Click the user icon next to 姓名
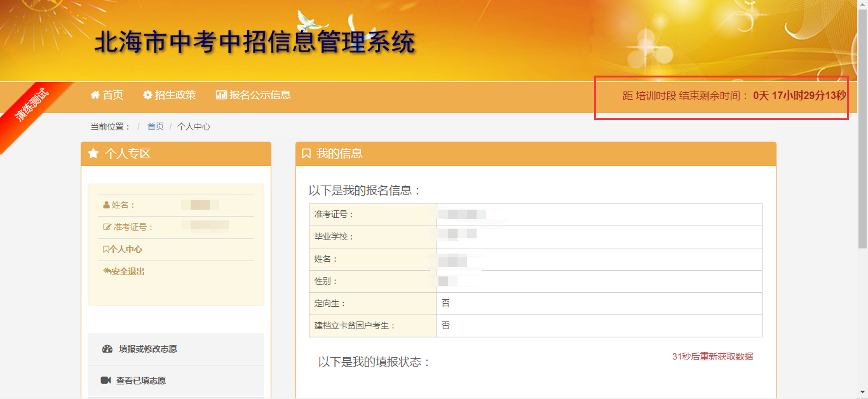 106,205
